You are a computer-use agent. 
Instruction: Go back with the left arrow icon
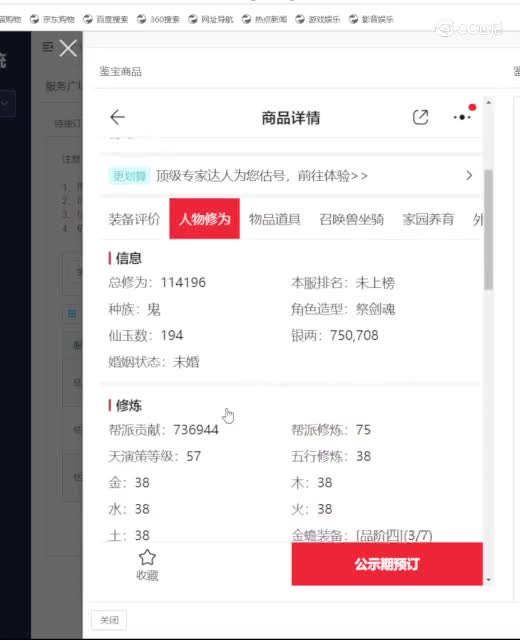(x=118, y=118)
